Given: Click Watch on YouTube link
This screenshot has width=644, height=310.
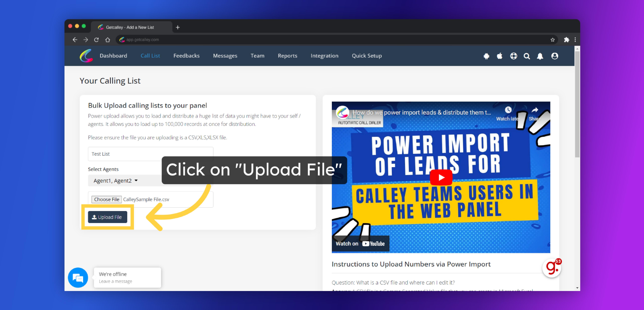Looking at the screenshot, I should (360, 244).
